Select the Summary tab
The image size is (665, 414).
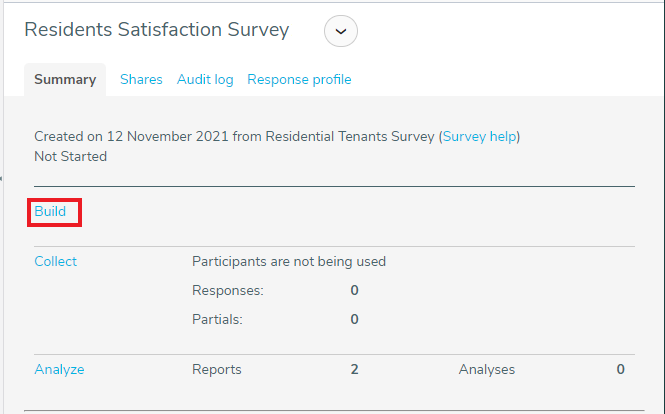(65, 79)
